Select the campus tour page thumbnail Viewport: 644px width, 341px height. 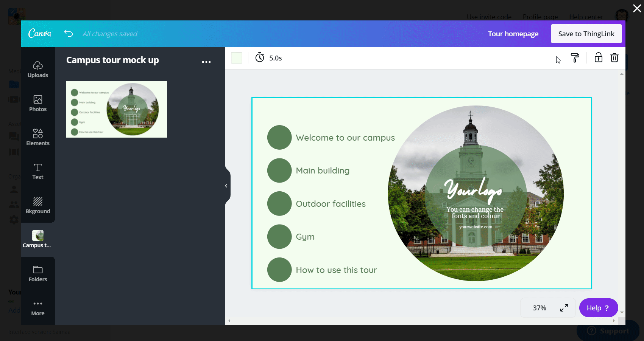(x=116, y=109)
